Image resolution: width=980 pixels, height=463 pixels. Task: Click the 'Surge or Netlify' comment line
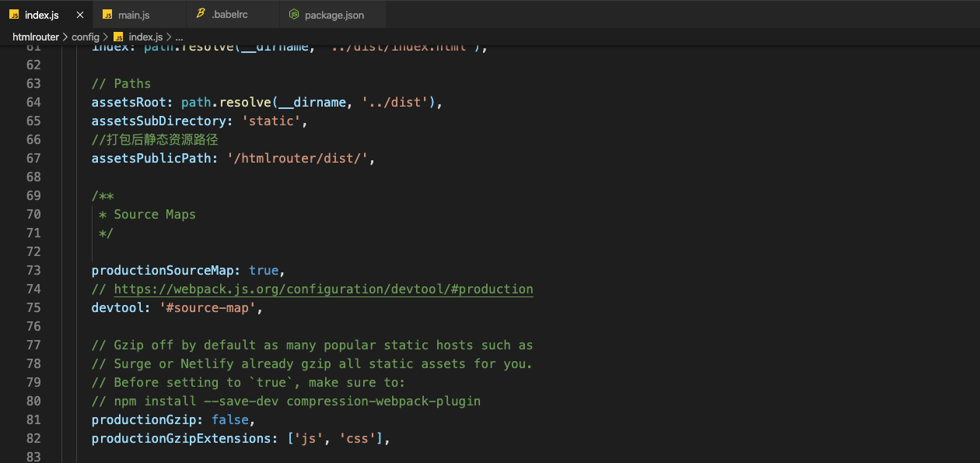(313, 363)
